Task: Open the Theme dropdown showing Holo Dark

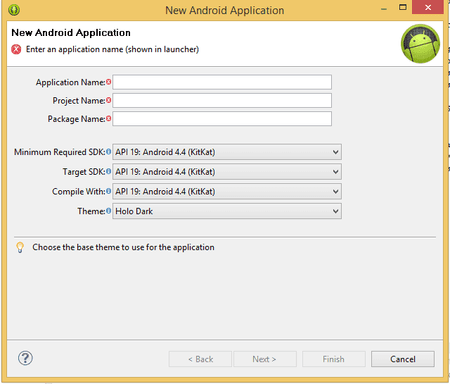Action: 227,211
